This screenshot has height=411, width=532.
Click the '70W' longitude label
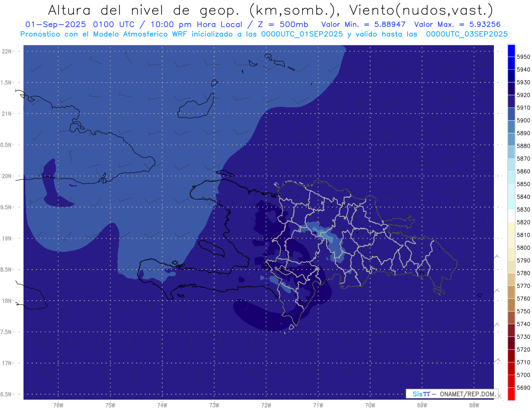[370, 405]
